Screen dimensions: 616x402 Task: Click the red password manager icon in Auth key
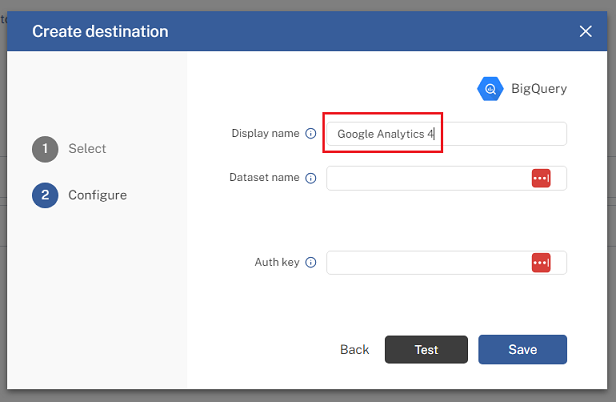point(541,262)
